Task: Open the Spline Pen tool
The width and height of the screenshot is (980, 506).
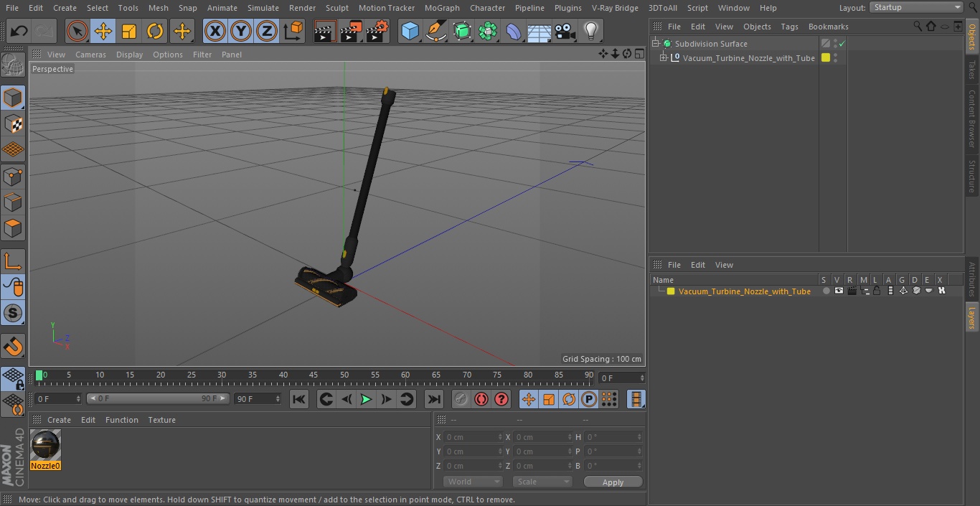Action: (436, 32)
